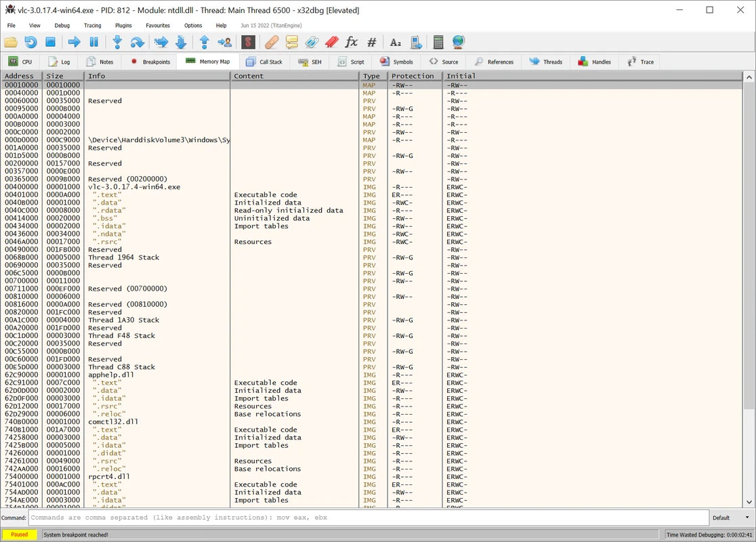Open the Tracing menu
The width and height of the screenshot is (756, 542).
click(93, 26)
